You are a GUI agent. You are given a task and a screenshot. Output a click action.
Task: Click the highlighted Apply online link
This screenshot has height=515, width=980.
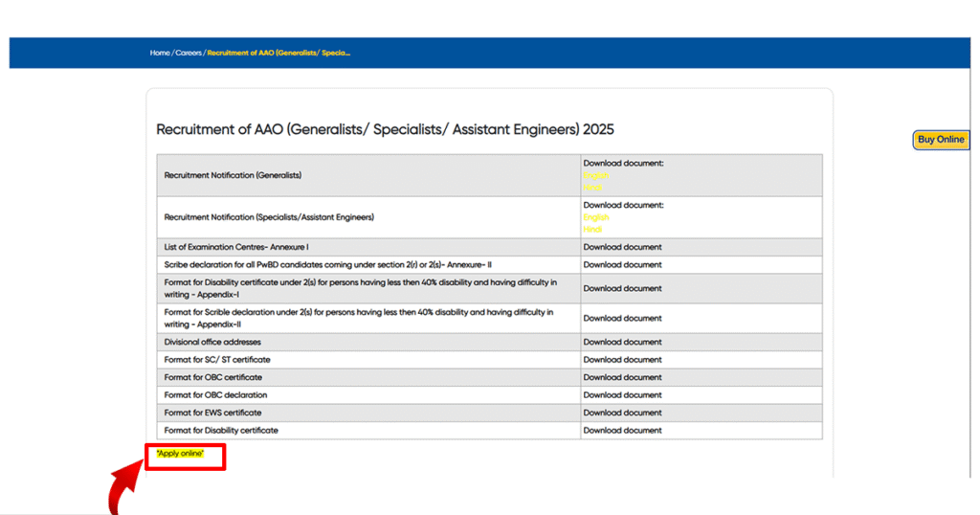click(x=180, y=453)
